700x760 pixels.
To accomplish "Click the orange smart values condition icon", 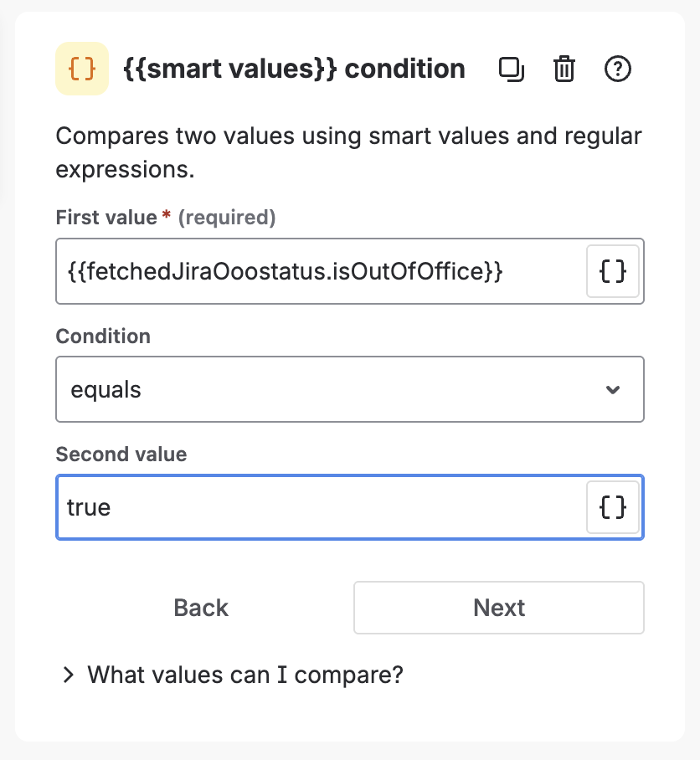I will (81, 69).
